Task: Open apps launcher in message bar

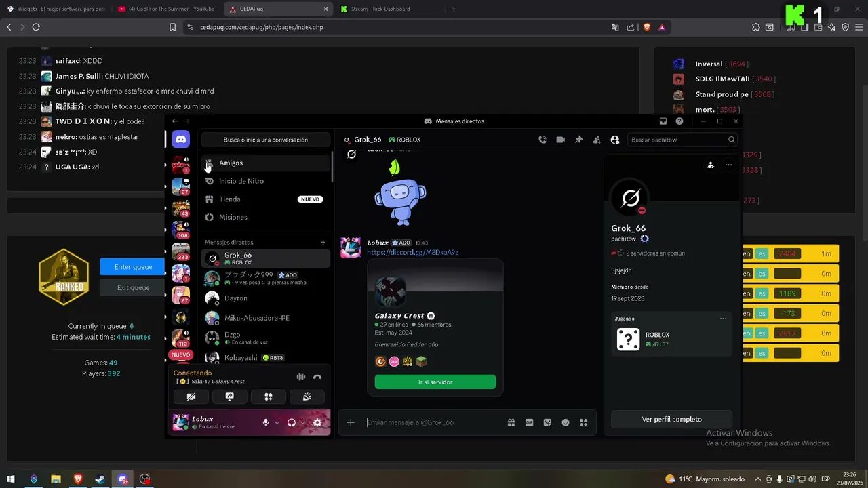Action: pos(583,422)
